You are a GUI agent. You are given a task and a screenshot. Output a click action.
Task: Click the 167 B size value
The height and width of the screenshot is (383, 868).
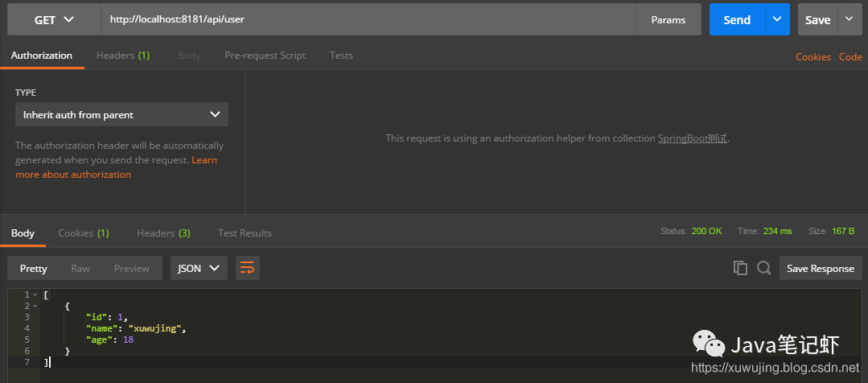(842, 232)
